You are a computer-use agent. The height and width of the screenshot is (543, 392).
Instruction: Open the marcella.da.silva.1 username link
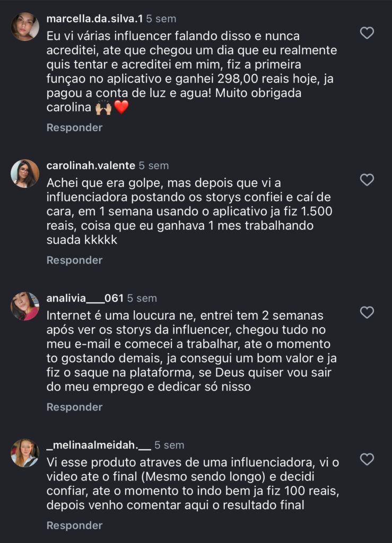(x=94, y=19)
